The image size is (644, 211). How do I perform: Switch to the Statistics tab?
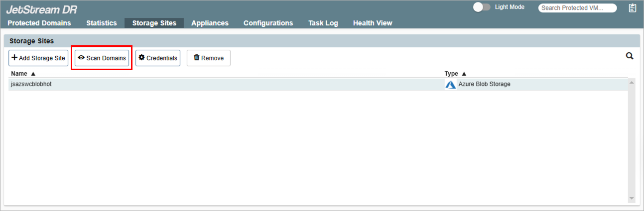pos(102,23)
